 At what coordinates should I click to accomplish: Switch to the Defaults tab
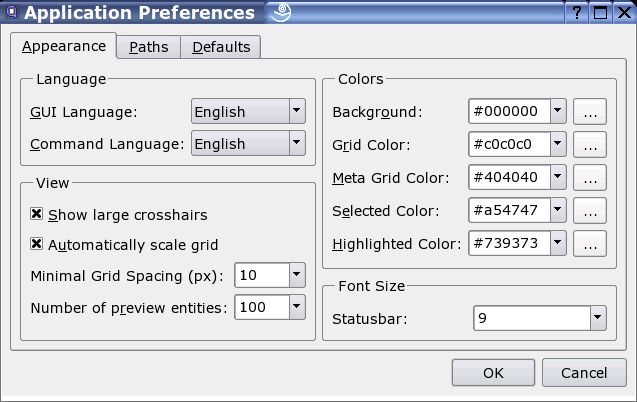pyautogui.click(x=222, y=47)
